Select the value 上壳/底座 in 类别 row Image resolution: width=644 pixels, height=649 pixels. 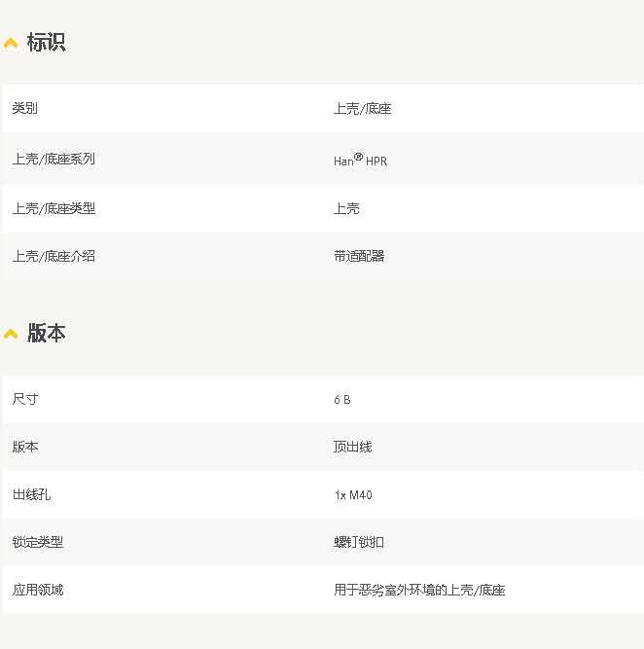(363, 109)
